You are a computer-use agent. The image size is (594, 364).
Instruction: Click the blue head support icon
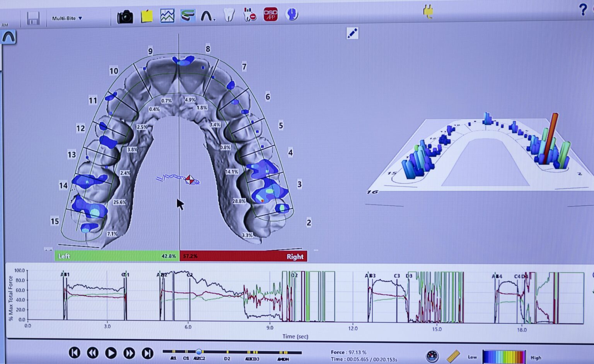(x=292, y=15)
